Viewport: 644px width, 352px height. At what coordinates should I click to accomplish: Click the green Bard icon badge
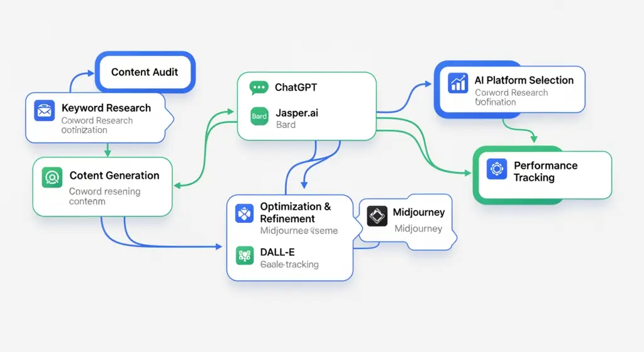click(x=259, y=116)
